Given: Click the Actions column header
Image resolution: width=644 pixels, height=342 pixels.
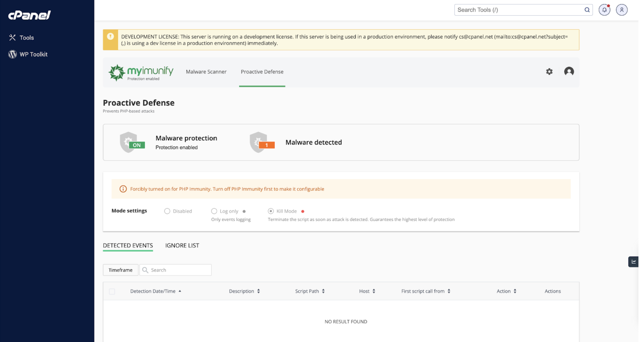Looking at the screenshot, I should click(552, 291).
